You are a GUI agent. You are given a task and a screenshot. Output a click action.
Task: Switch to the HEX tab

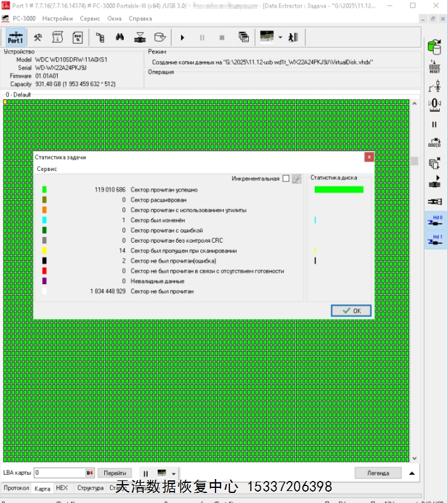[62, 488]
